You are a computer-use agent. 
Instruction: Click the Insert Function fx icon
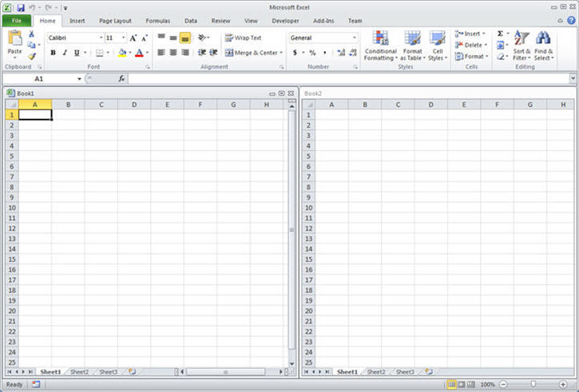click(x=121, y=78)
